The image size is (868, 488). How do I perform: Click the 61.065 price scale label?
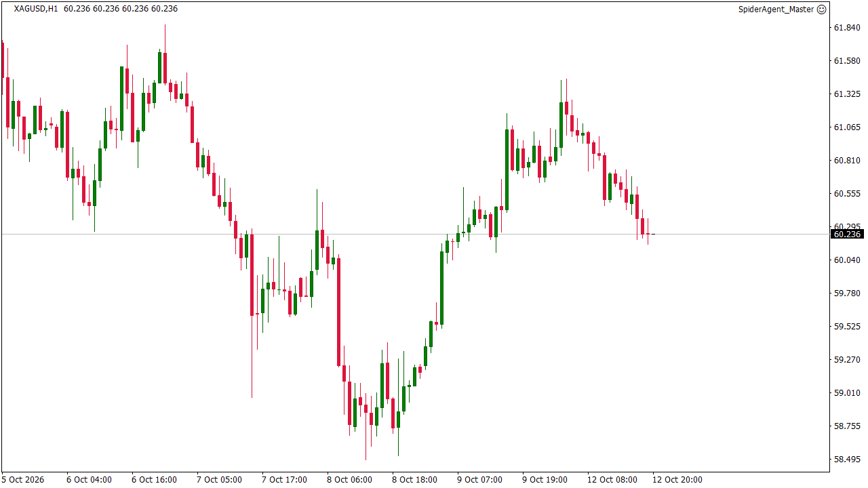(x=846, y=127)
